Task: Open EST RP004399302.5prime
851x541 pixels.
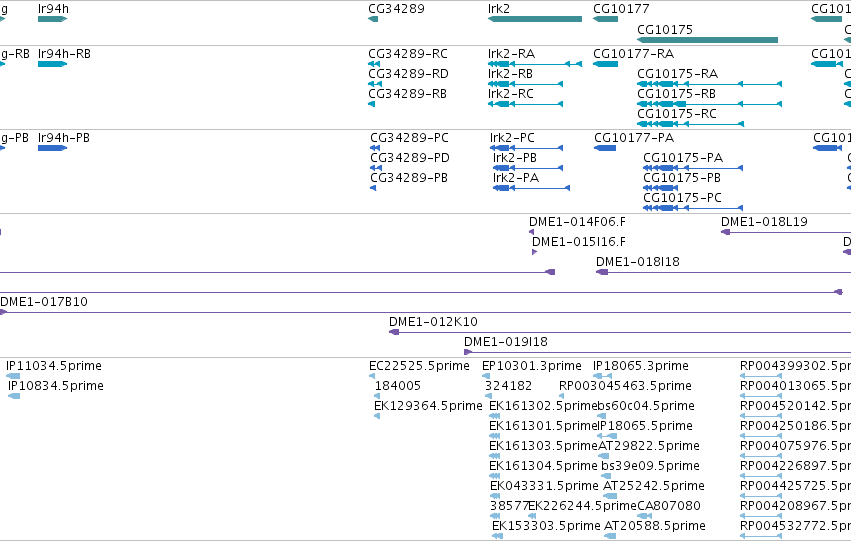Action: click(795, 366)
